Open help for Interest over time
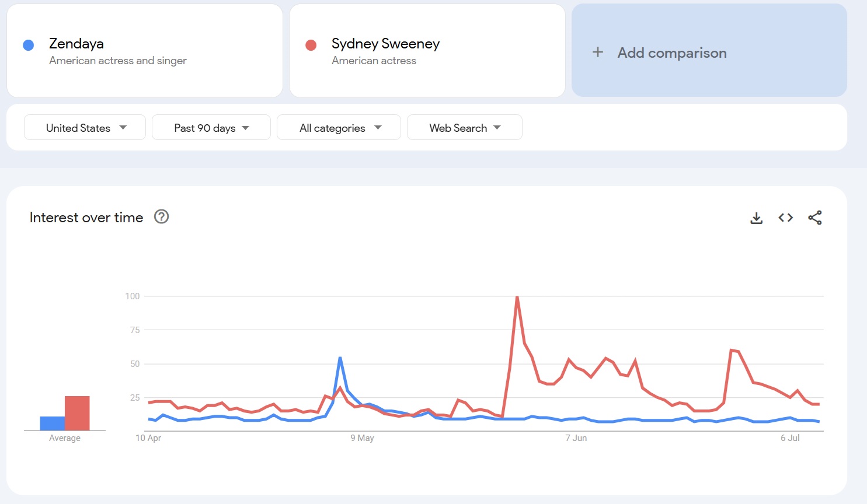 tap(161, 217)
